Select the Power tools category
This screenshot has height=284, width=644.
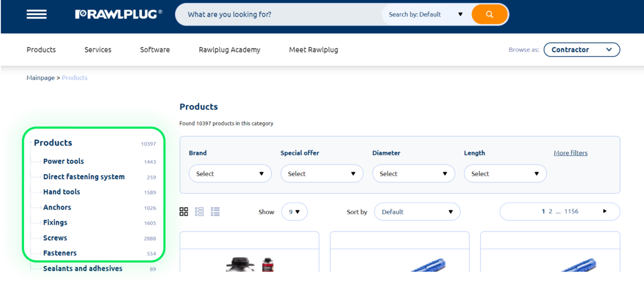63,161
